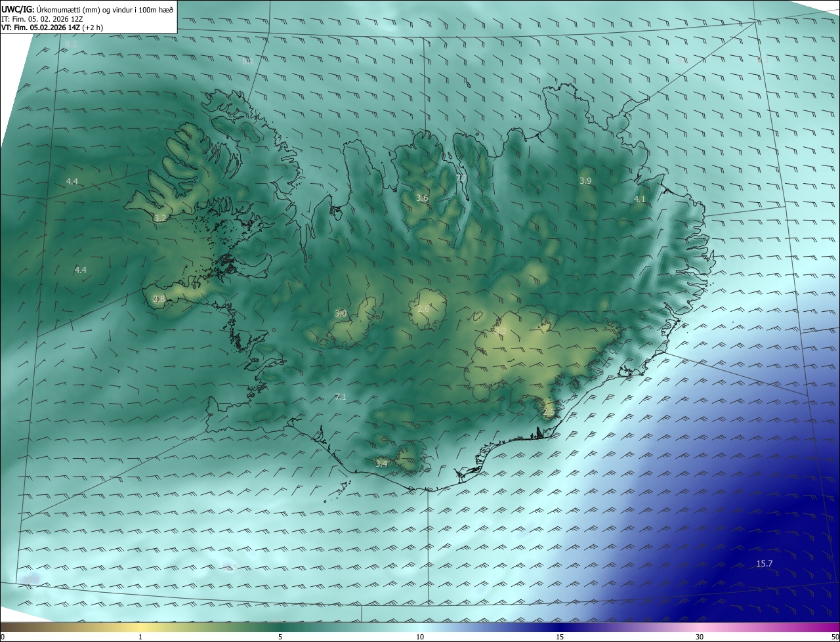840x642 pixels.
Task: Click the 5 tick on the color scale
Action: [x=280, y=637]
